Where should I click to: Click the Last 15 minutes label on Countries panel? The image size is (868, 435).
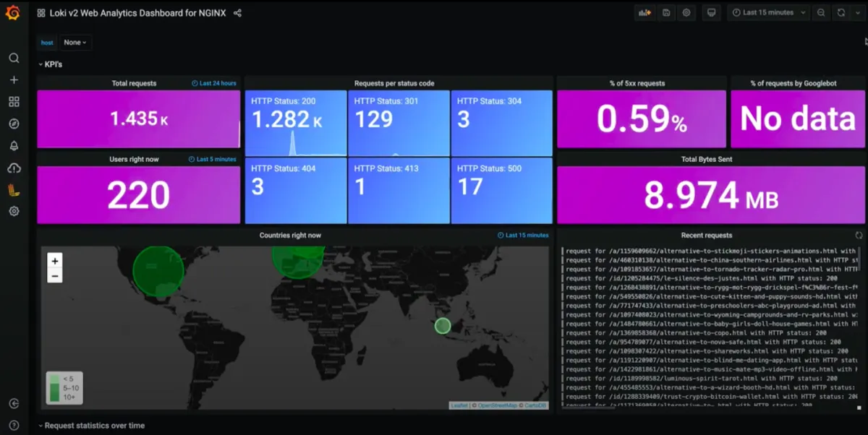523,236
